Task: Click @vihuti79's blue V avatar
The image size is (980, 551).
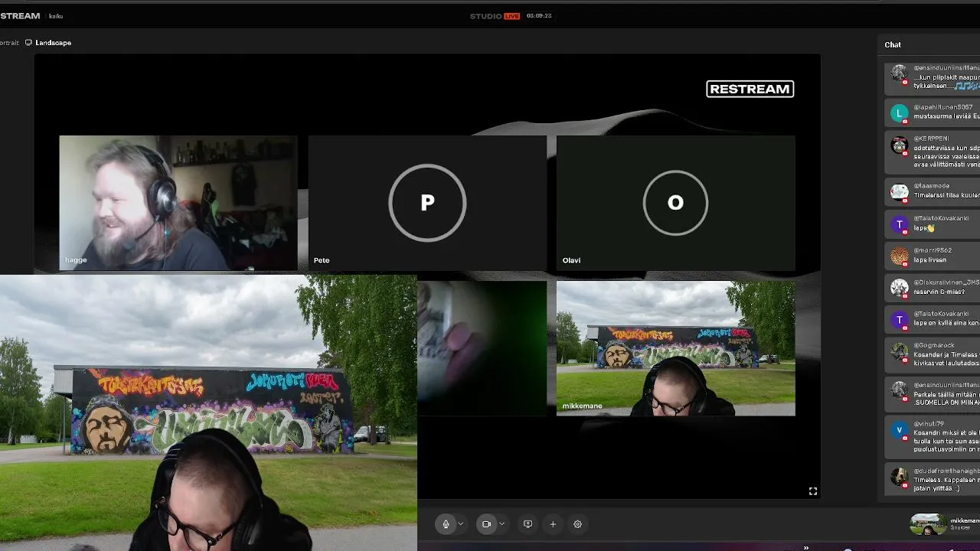Action: coord(900,429)
